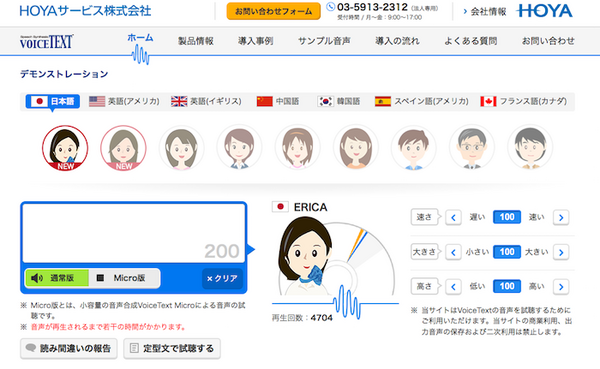
Task: Click HOYAサービス株式会社 header link
Action: point(85,11)
